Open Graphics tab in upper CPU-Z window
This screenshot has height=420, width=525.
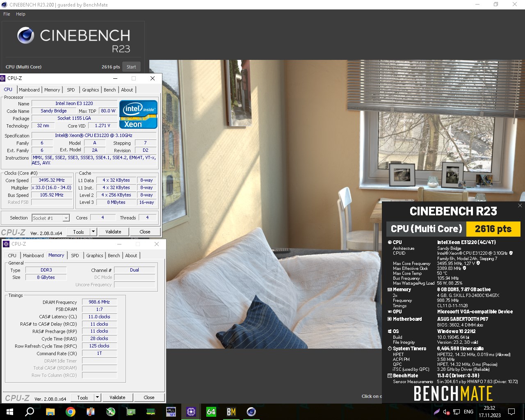tap(90, 90)
